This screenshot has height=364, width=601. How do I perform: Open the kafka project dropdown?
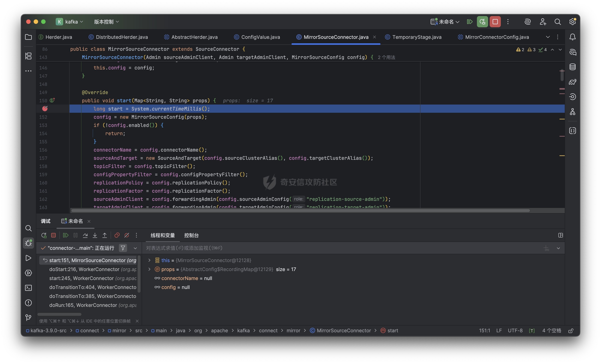(69, 22)
